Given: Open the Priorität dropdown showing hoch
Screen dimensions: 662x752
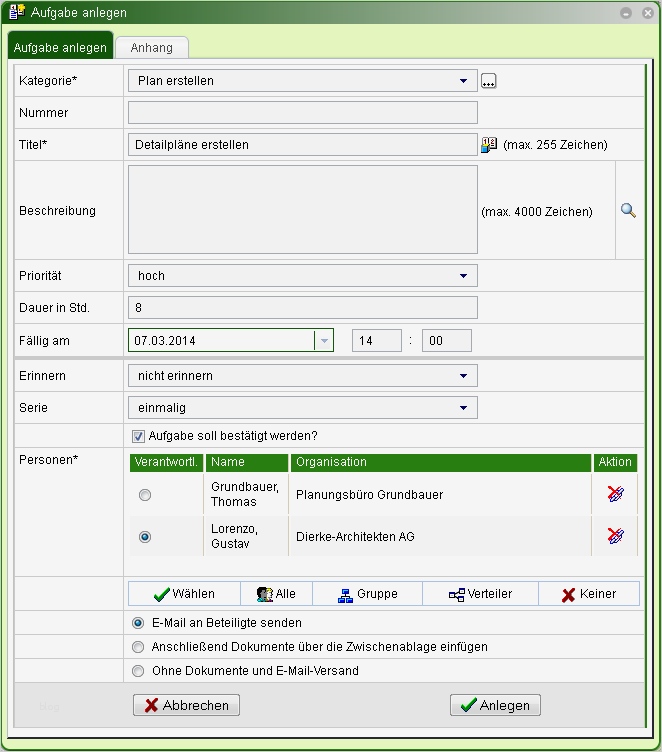Looking at the screenshot, I should pos(303,276).
